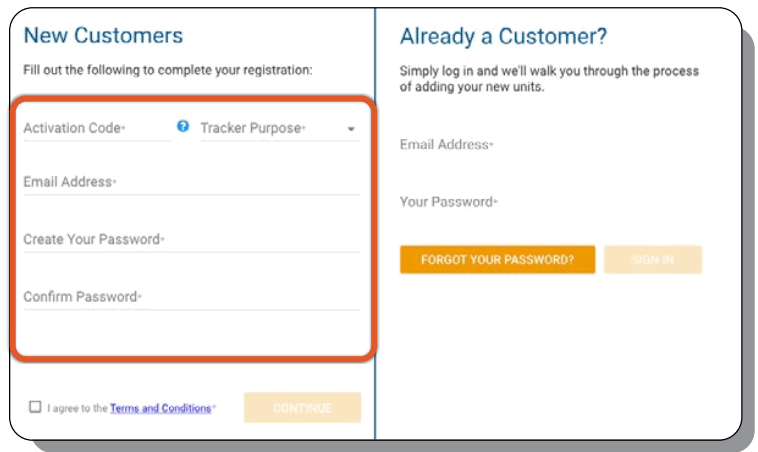Click the existing customer Email Address field
Image resolution: width=758 pixels, height=452 pixels.
click(550, 145)
